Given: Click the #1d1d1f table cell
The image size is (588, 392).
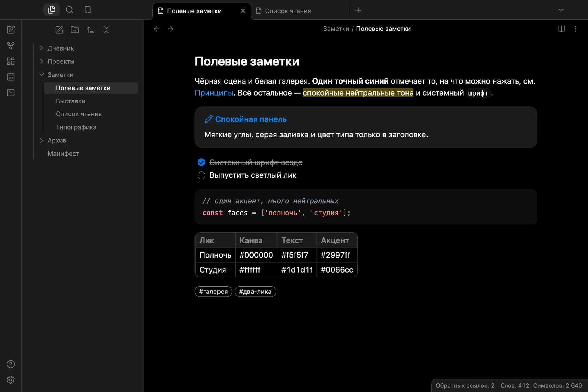Looking at the screenshot, I should pyautogui.click(x=297, y=270).
